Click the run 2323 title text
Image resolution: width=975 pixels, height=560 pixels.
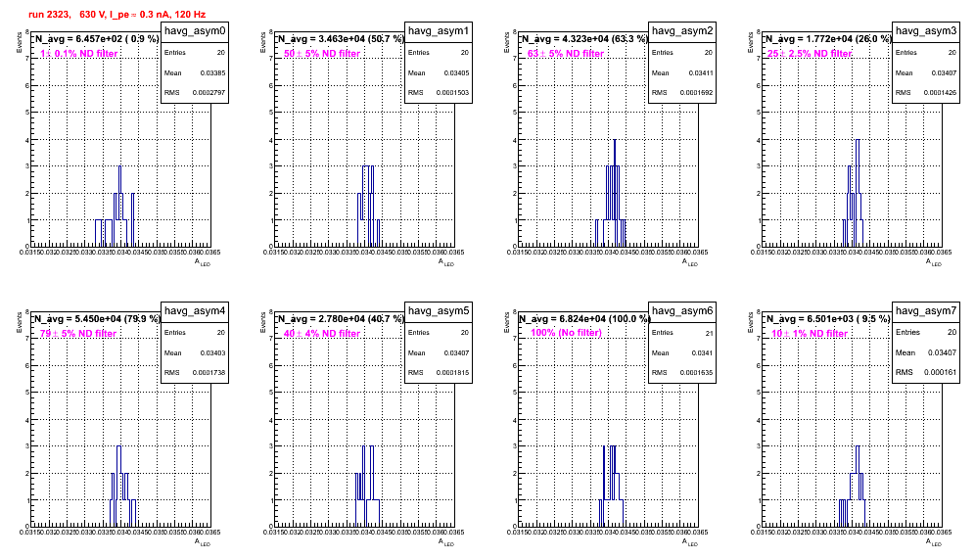coord(116,15)
